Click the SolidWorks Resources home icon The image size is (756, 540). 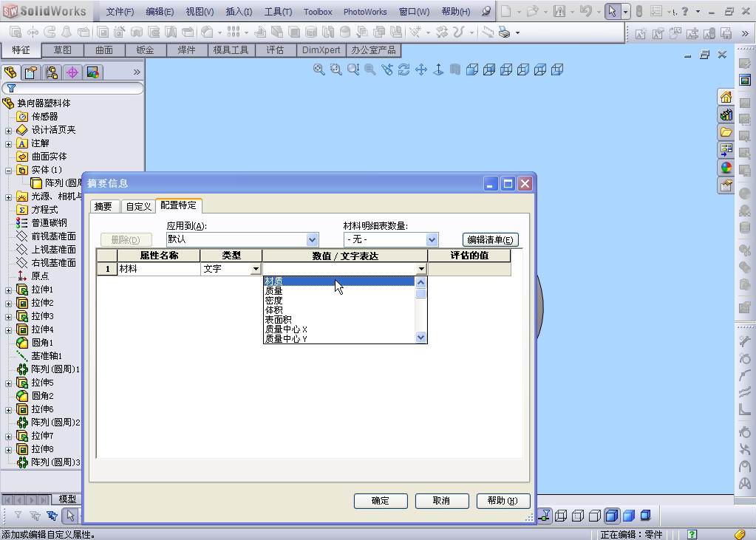[726, 97]
